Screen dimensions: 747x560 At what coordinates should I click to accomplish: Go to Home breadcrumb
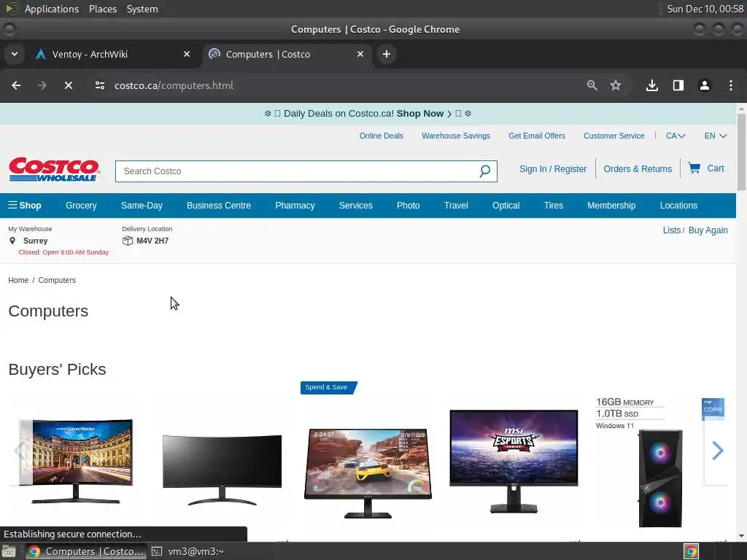click(x=18, y=281)
